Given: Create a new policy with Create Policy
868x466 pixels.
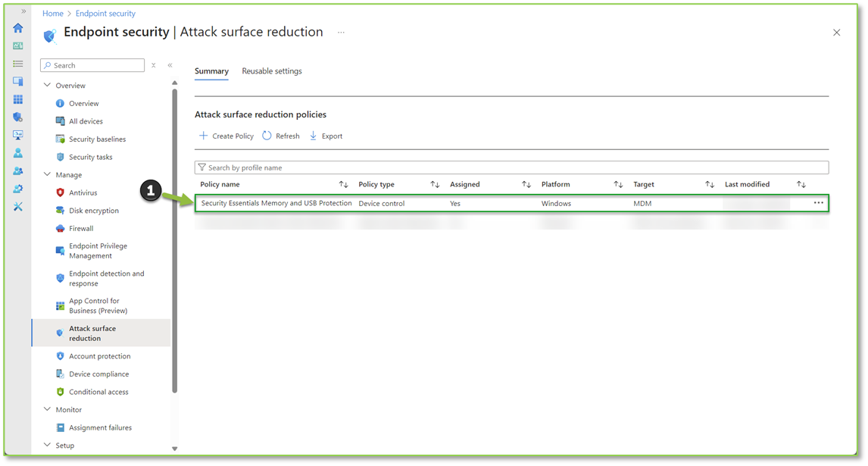Looking at the screenshot, I should 226,136.
